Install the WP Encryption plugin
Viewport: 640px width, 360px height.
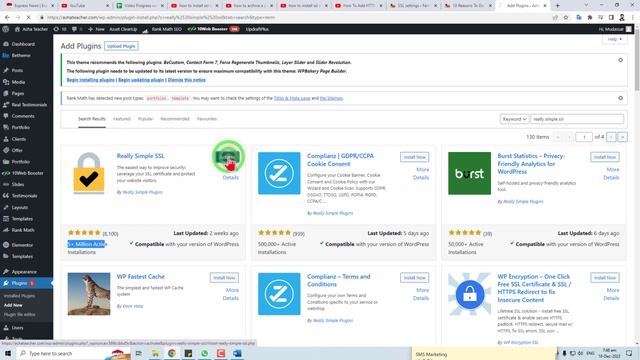[x=604, y=278]
